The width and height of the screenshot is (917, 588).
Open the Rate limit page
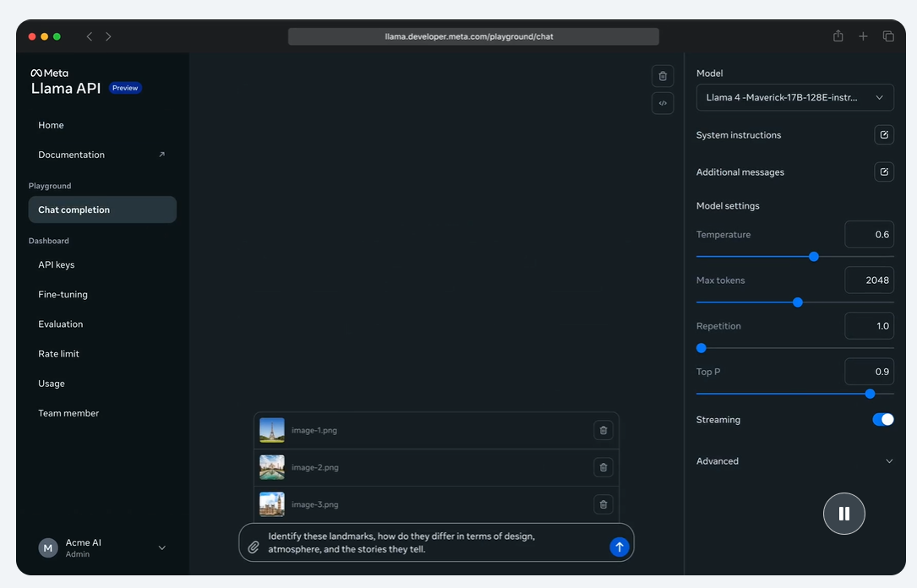pyautogui.click(x=58, y=354)
